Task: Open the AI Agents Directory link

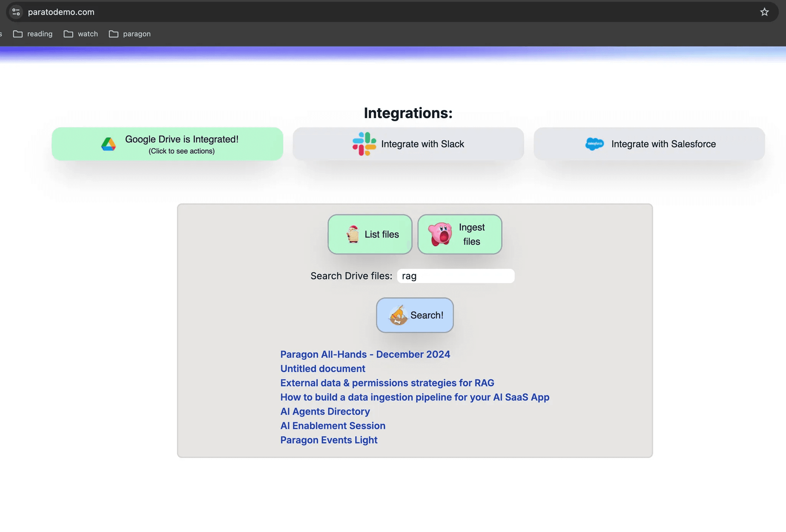Action: (x=325, y=411)
